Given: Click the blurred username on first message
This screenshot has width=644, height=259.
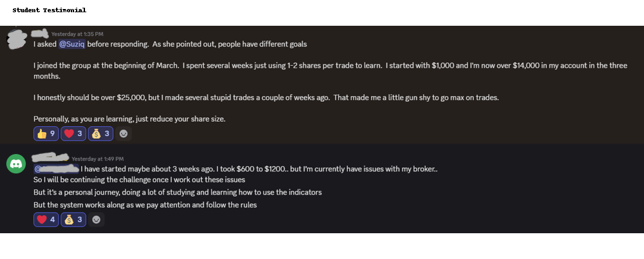Looking at the screenshot, I should click(x=40, y=33).
